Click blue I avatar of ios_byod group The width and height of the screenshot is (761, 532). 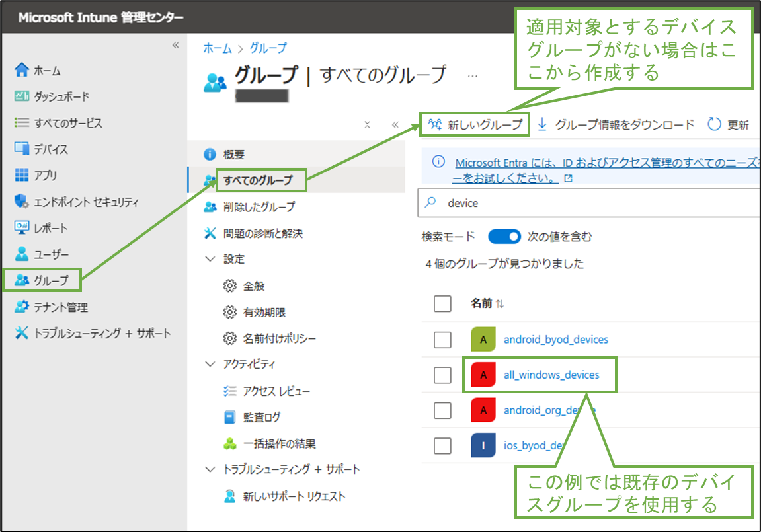(x=483, y=445)
